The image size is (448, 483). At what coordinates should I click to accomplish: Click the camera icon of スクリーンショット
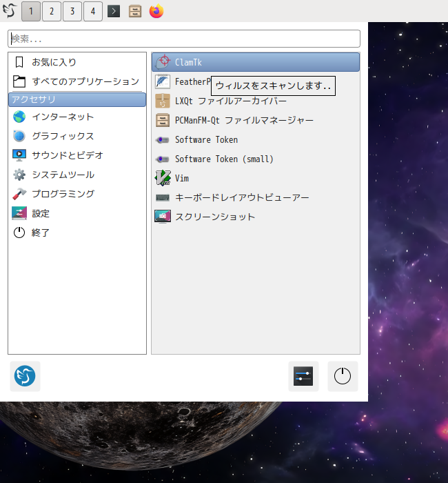pyautogui.click(x=163, y=217)
